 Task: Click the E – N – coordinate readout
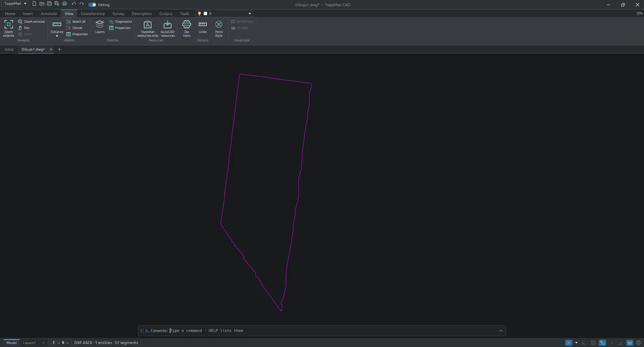(60, 342)
